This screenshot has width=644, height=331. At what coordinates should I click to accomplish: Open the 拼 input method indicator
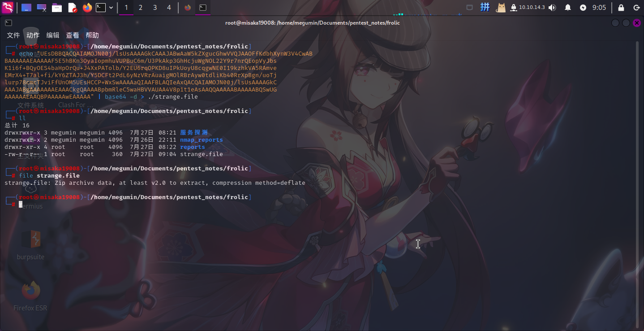tap(485, 7)
